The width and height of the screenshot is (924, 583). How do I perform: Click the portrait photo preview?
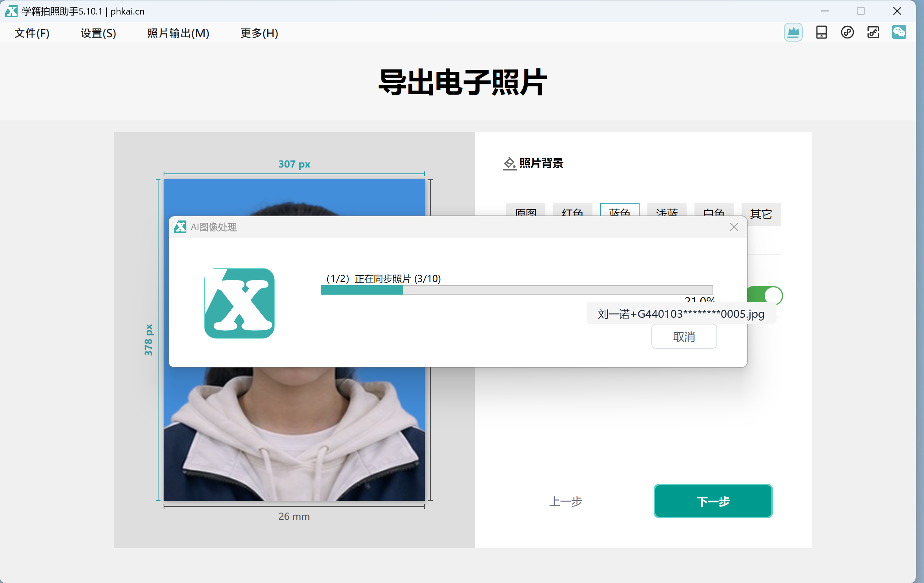[x=294, y=434]
